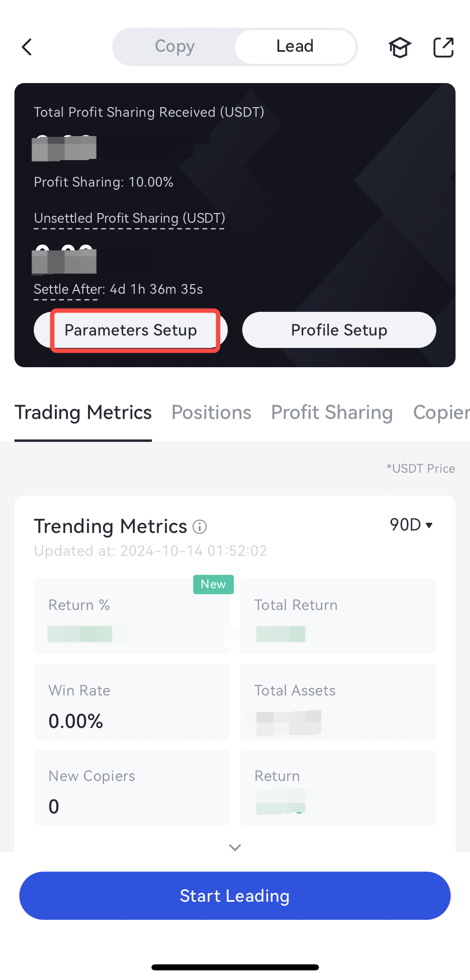This screenshot has height=980, width=470.
Task: Switch to Copy mode toggle
Action: 175,47
